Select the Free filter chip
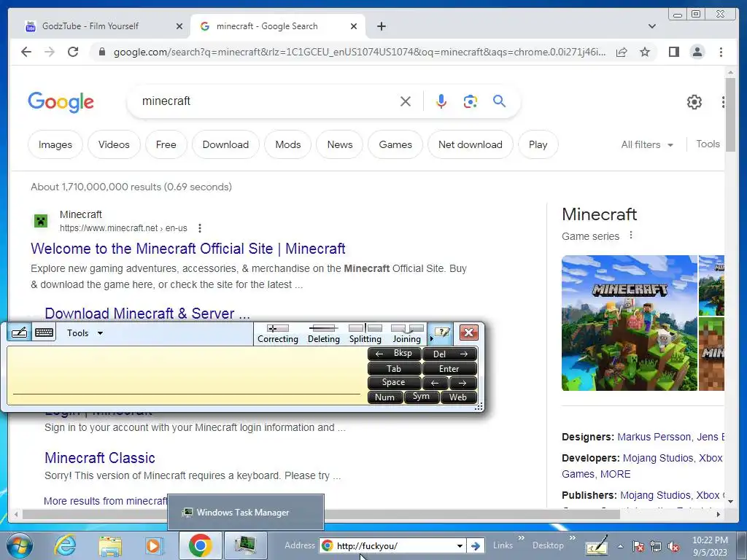The height and width of the screenshot is (560, 747). [166, 144]
